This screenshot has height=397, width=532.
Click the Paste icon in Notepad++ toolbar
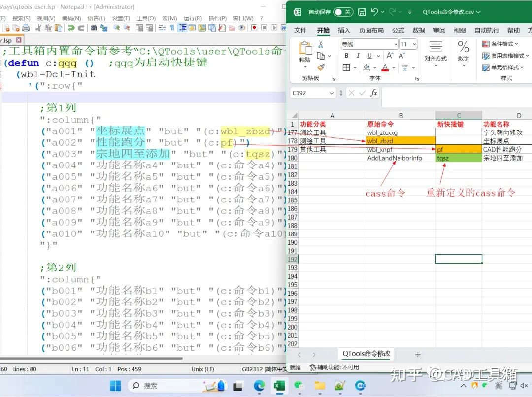58,29
